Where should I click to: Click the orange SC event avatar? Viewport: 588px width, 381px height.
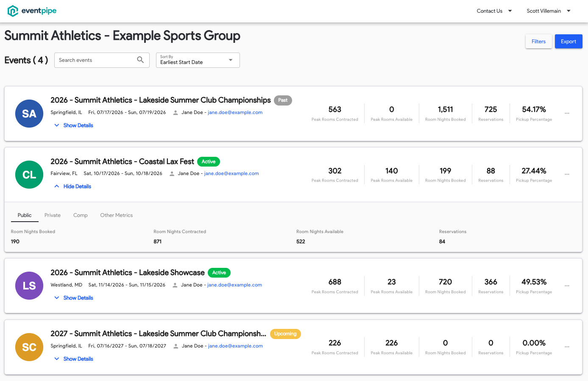click(x=29, y=347)
